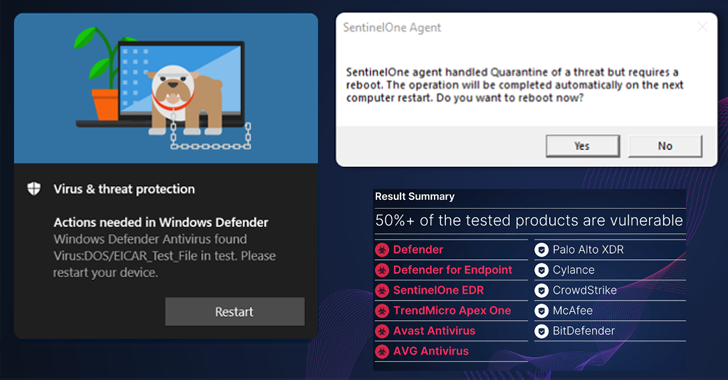Click the shield icon next to CrowdStrike
This screenshot has width=728, height=380.
click(541, 290)
